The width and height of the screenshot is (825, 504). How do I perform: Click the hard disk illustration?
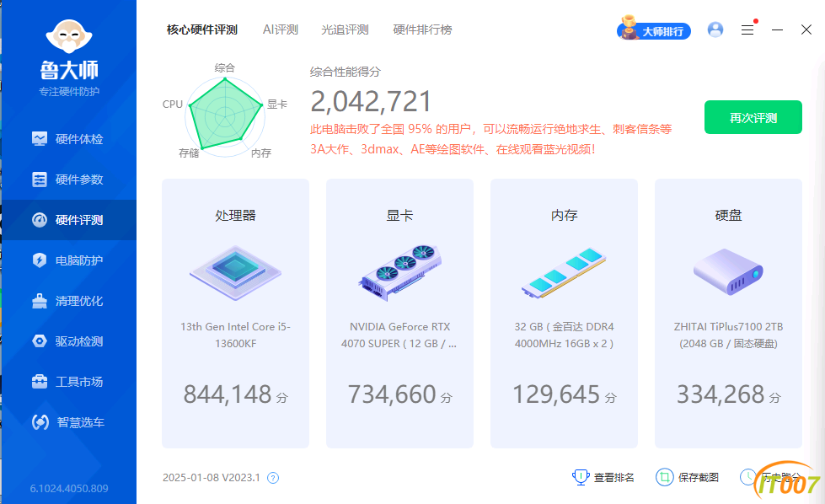tap(728, 271)
